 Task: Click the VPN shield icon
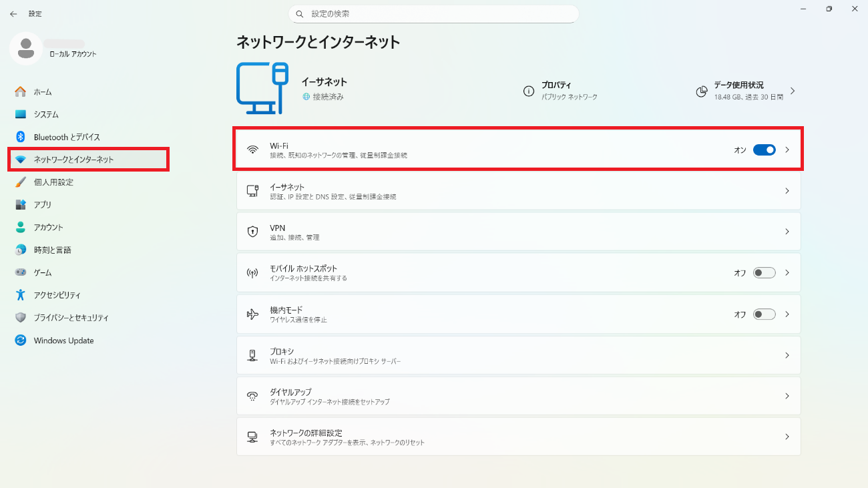click(252, 232)
